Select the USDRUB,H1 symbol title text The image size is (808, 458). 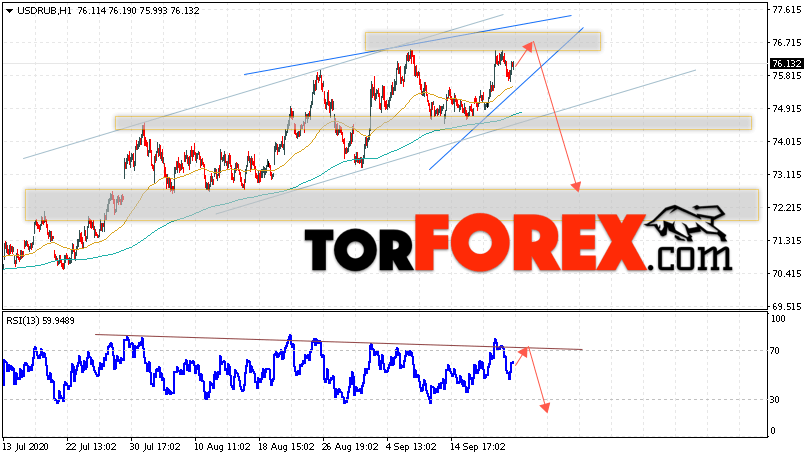click(44, 11)
